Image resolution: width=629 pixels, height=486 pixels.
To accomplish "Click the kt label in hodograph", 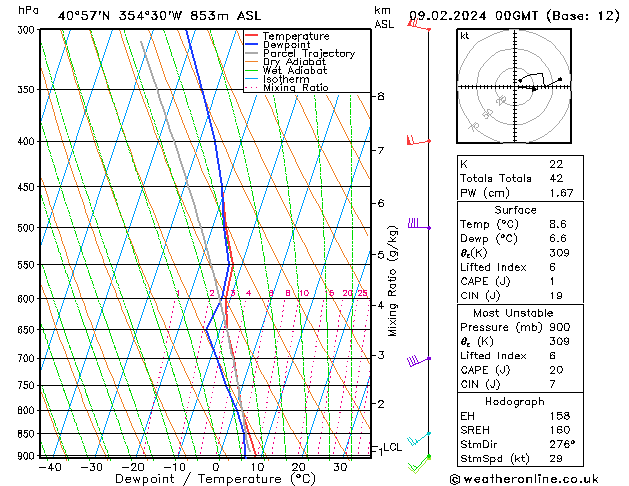I will click(x=465, y=36).
